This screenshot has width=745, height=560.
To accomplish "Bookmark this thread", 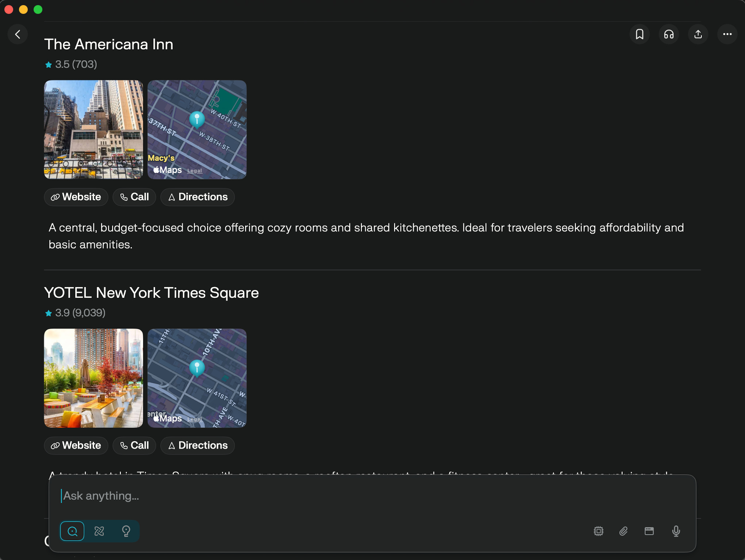I will [x=639, y=34].
